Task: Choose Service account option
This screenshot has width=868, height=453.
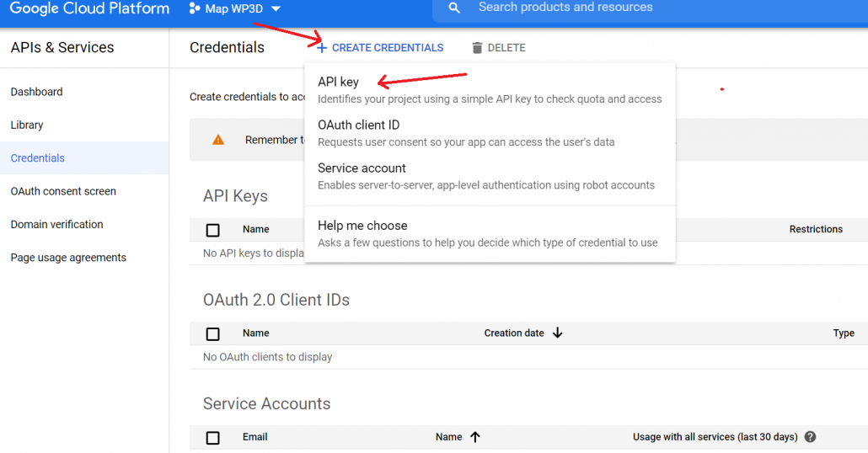Action: (x=490, y=176)
